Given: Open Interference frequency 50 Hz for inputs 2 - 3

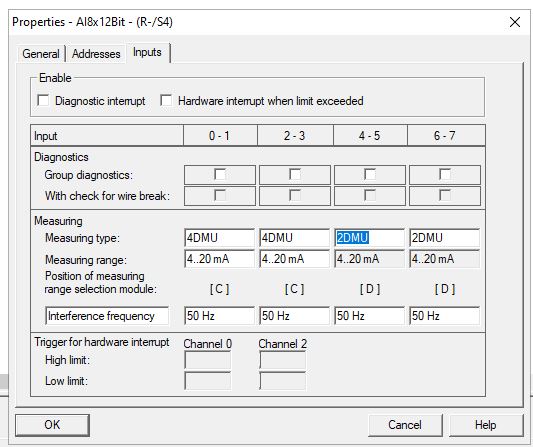Looking at the screenshot, I should (295, 316).
